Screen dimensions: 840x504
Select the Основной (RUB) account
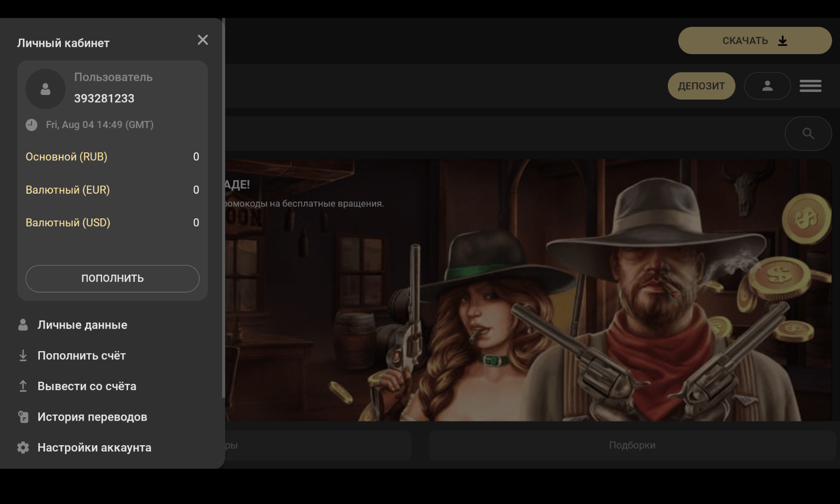67,157
